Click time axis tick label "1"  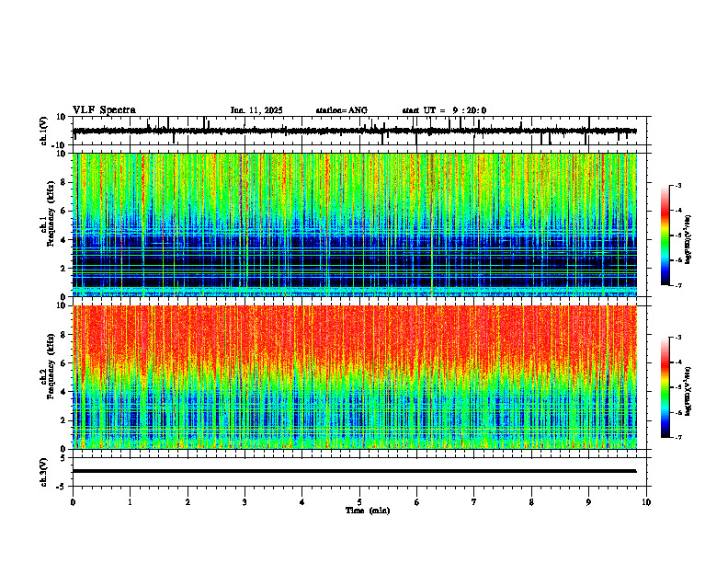pos(130,502)
